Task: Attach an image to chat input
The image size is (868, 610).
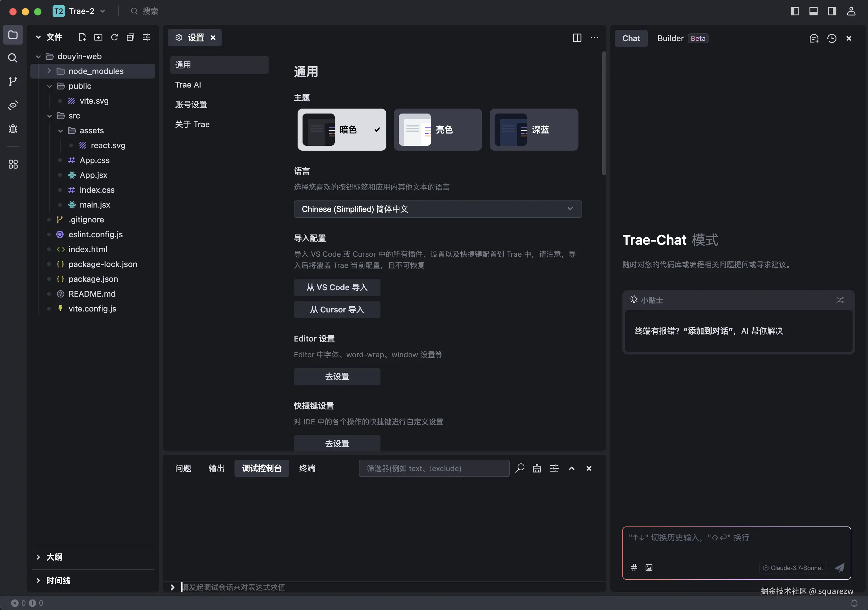Action: 649,567
